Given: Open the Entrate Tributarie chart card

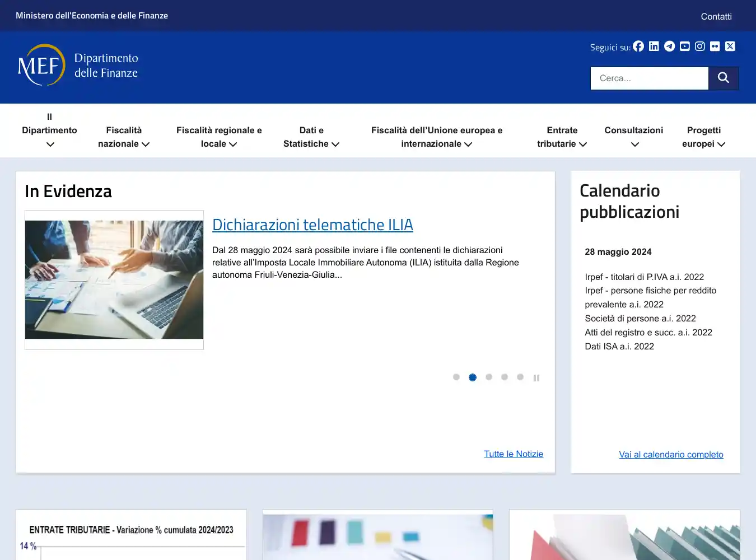Looking at the screenshot, I should pyautogui.click(x=131, y=535).
